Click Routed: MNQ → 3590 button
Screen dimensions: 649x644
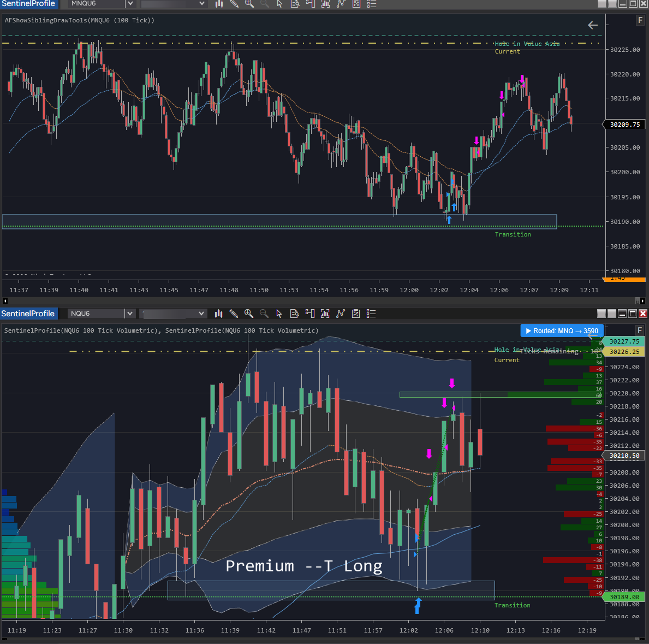point(562,331)
